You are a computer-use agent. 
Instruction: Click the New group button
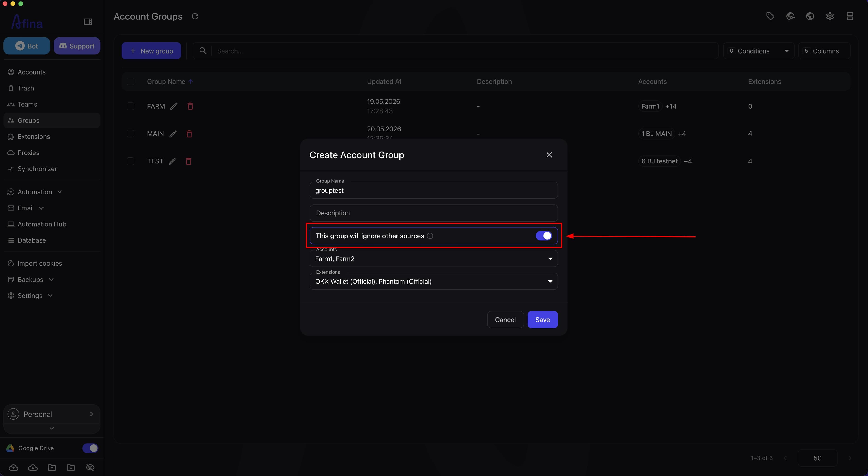tap(151, 51)
